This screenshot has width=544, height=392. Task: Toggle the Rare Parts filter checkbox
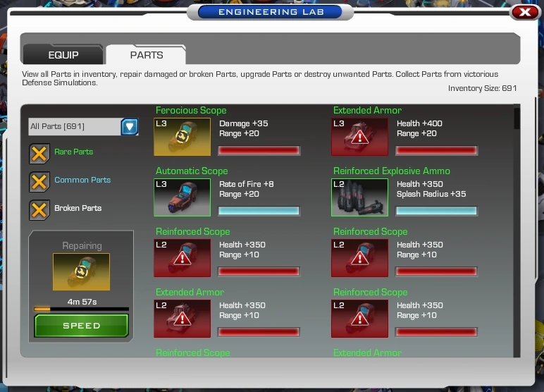tap(39, 154)
